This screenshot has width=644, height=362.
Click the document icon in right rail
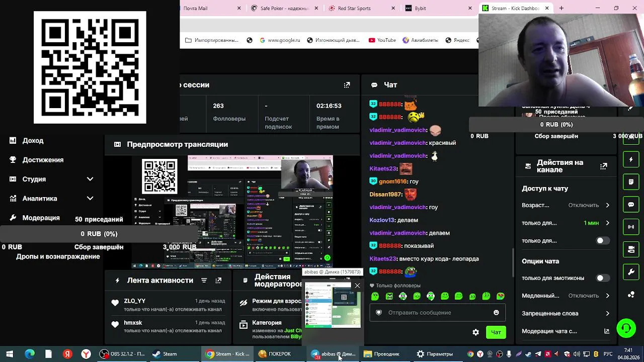631,182
